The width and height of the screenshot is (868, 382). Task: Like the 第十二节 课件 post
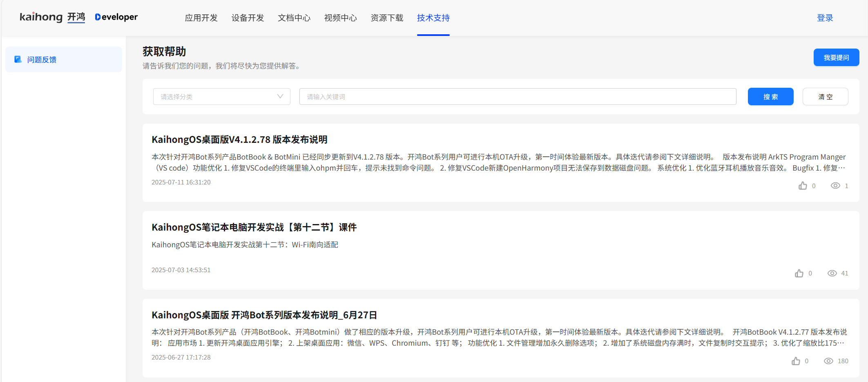tap(799, 273)
